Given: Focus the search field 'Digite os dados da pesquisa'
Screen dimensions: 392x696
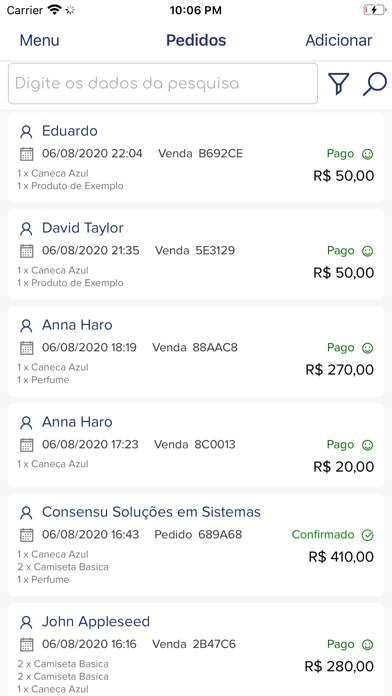Looking at the screenshot, I should point(163,83).
